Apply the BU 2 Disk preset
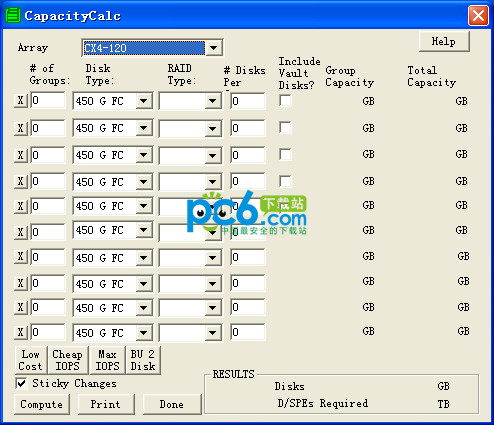This screenshot has height=425, width=494. pos(143,360)
